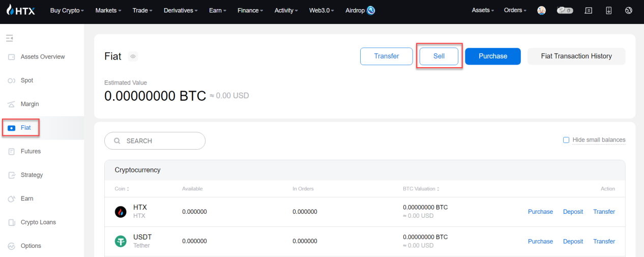Collapse the sidebar with the menu icon

(9, 38)
